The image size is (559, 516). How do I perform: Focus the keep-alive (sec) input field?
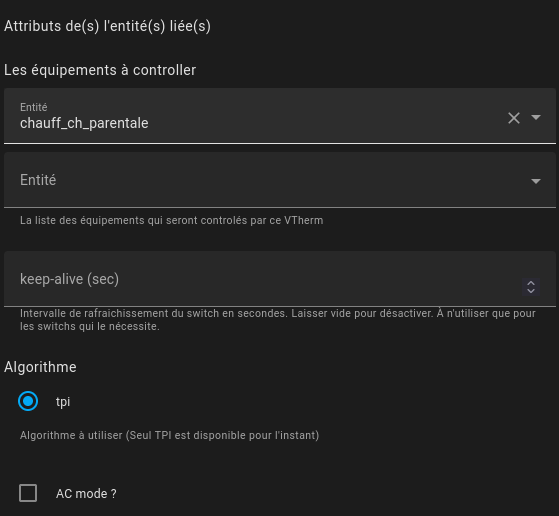tap(280, 279)
